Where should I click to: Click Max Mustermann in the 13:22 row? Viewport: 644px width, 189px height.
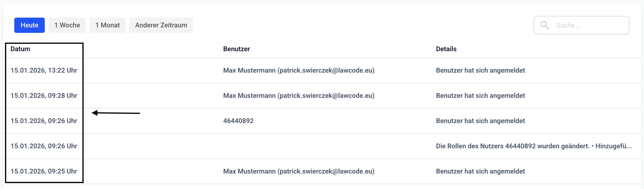tap(299, 70)
